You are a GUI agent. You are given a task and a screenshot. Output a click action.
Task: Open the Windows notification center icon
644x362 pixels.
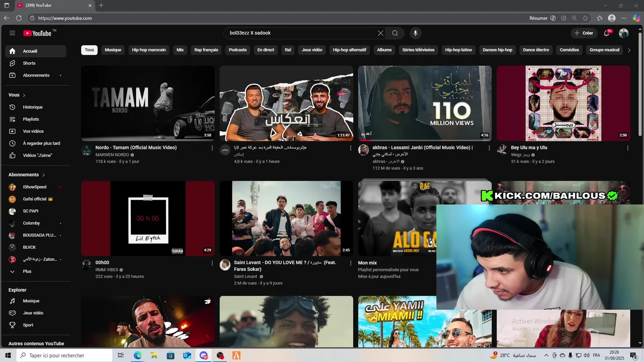click(x=633, y=355)
